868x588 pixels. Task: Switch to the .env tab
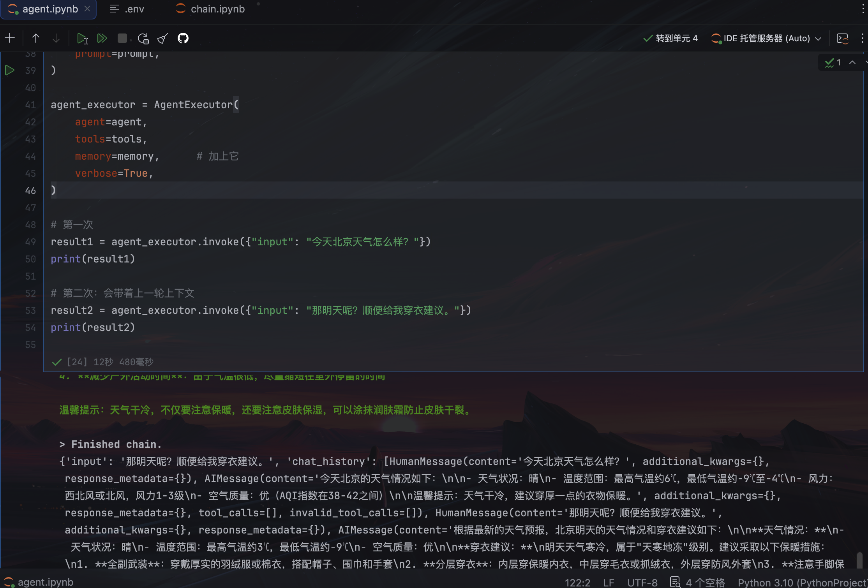[x=127, y=9]
